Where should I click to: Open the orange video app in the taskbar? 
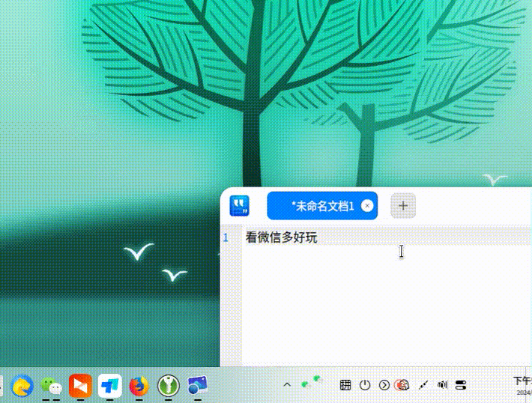click(80, 386)
